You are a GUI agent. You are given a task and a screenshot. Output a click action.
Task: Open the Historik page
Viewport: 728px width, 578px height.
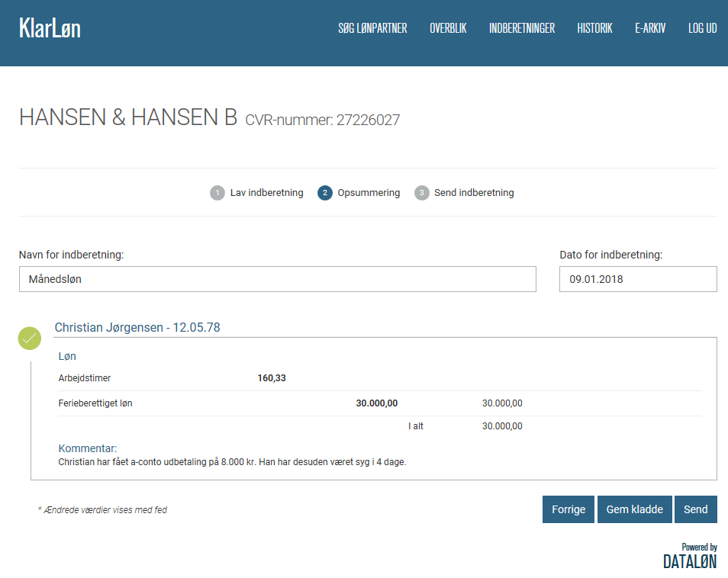coord(594,28)
